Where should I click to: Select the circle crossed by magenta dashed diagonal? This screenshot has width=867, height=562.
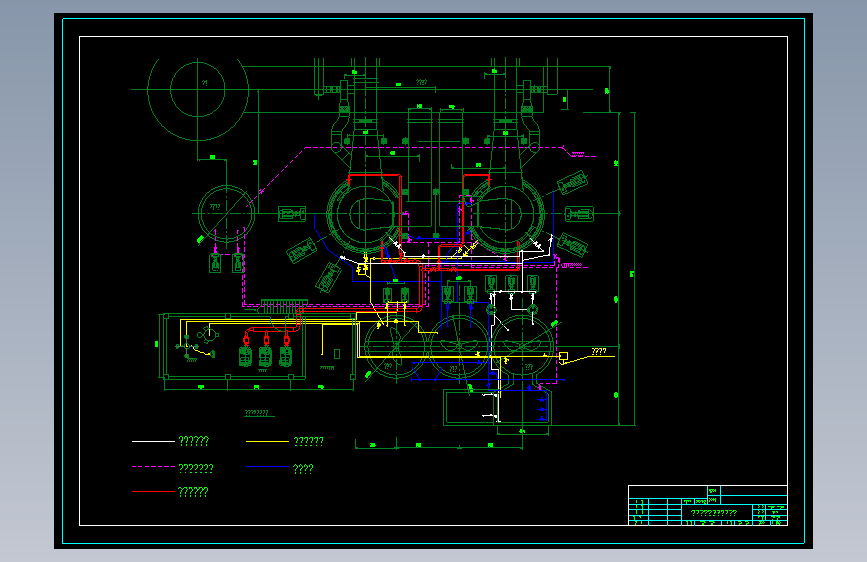click(x=226, y=214)
